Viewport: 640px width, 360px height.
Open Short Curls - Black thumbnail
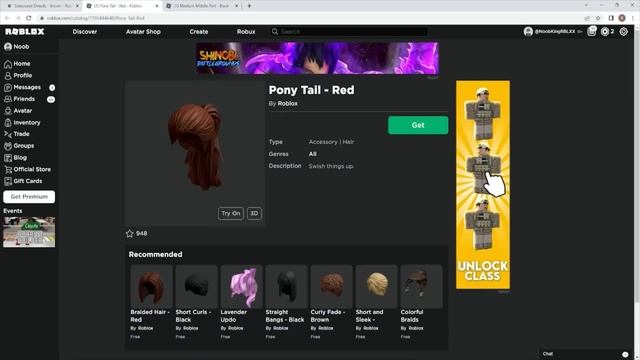(196, 287)
